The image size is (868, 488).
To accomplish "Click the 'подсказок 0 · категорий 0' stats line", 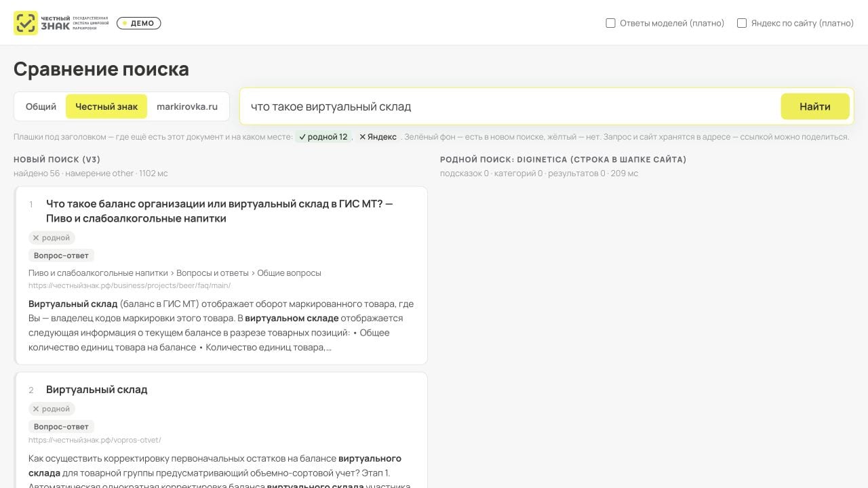I will point(539,174).
